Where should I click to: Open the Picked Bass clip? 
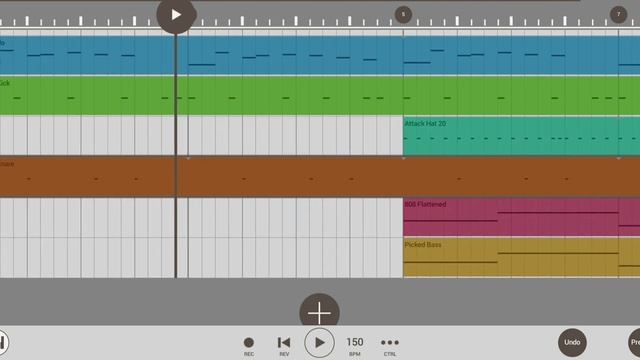point(521,258)
